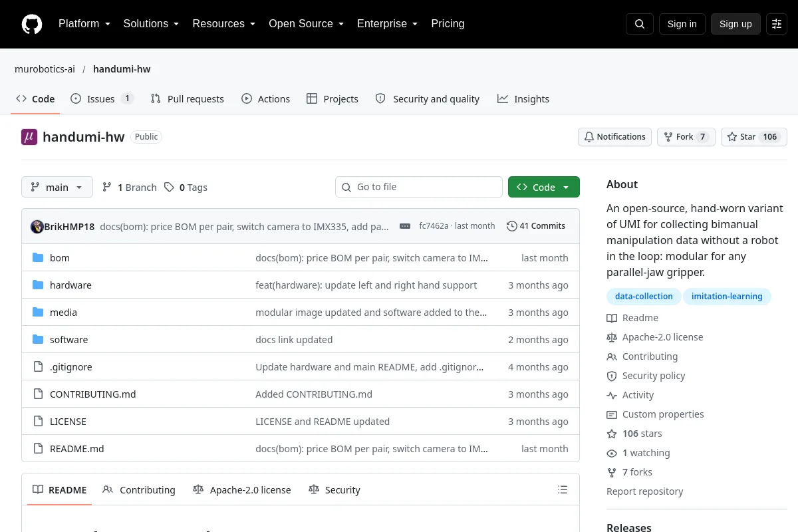798x532 pixels.
Task: Star the handumi-hw repository
Action: pyautogui.click(x=754, y=137)
